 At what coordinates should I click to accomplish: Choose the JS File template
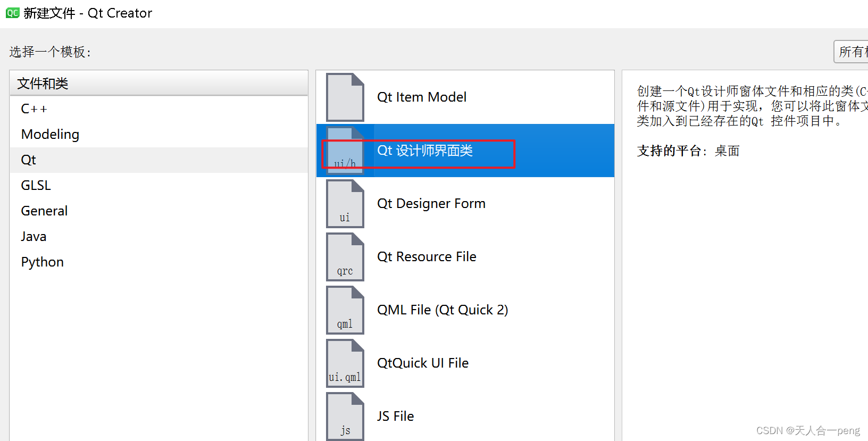pyautogui.click(x=465, y=415)
